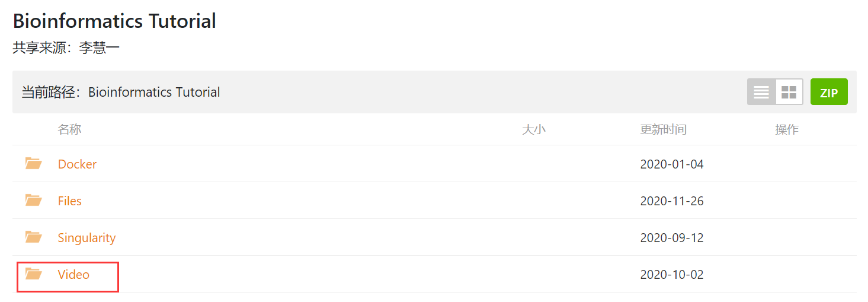The width and height of the screenshot is (868, 302).
Task: Click the 更新时间 column header
Action: (x=663, y=129)
